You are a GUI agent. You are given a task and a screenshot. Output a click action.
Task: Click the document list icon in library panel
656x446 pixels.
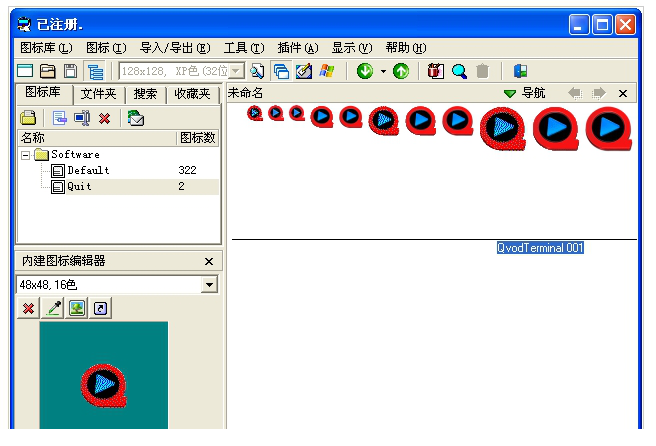(59, 118)
